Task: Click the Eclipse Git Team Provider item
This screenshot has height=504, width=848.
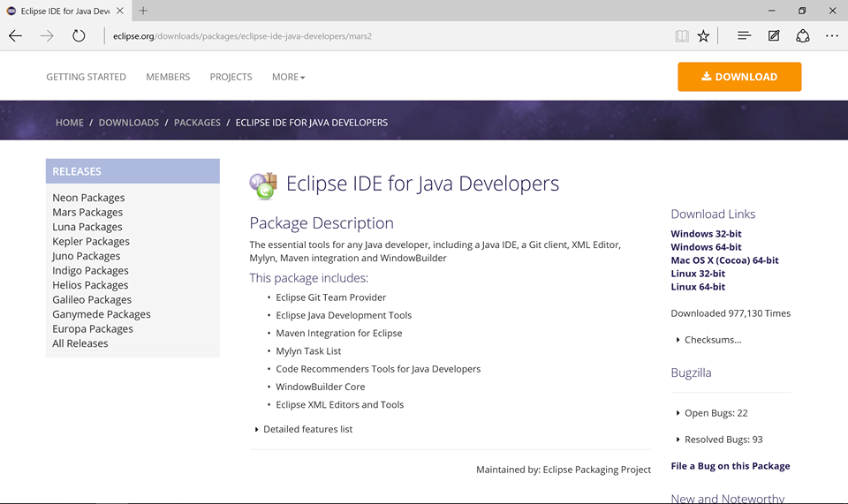Action: [x=331, y=297]
